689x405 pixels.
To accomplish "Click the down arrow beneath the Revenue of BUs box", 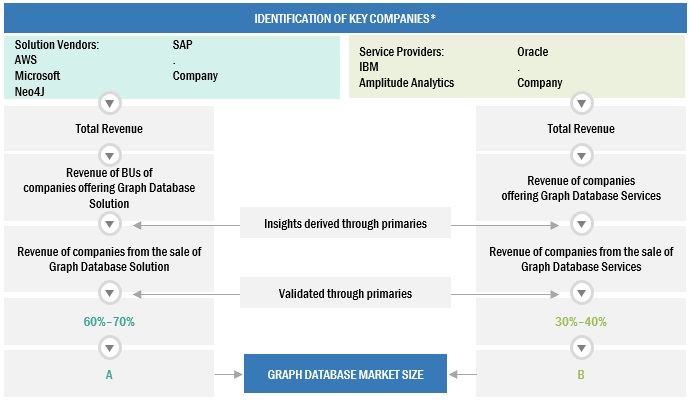I will 109,224.
